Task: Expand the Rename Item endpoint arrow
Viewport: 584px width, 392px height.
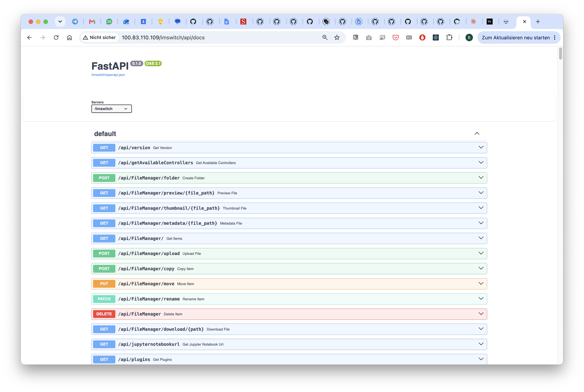Action: pyautogui.click(x=481, y=298)
